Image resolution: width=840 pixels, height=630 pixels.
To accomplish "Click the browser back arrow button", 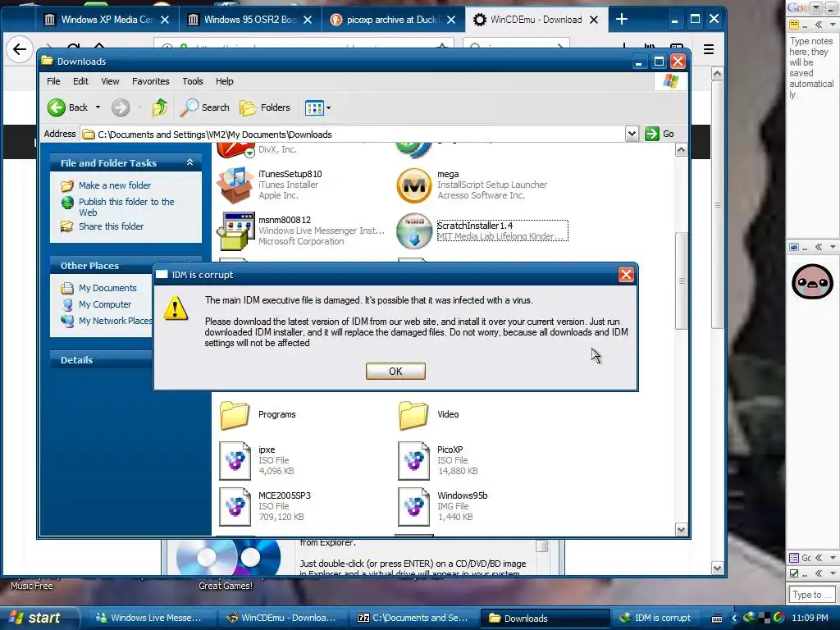I will coord(20,50).
